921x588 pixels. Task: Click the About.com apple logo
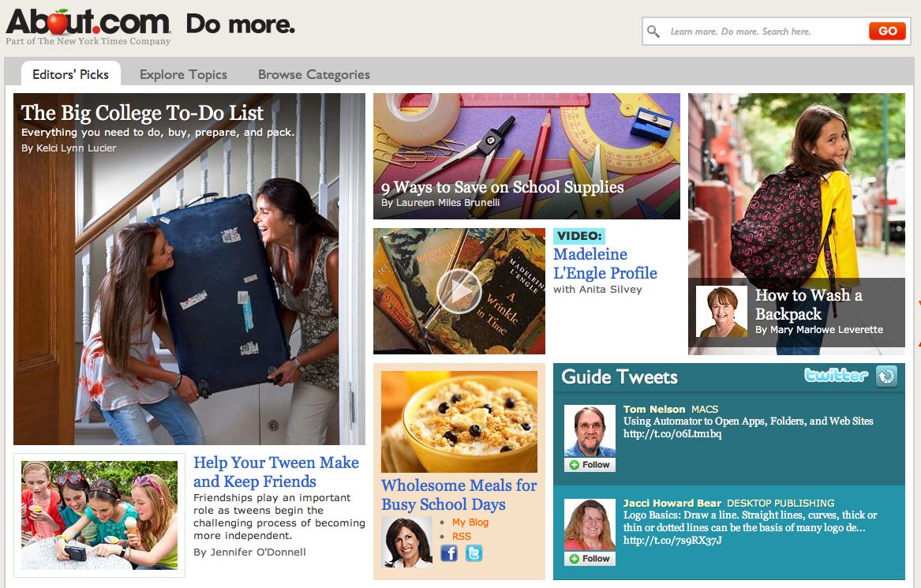coord(88,23)
